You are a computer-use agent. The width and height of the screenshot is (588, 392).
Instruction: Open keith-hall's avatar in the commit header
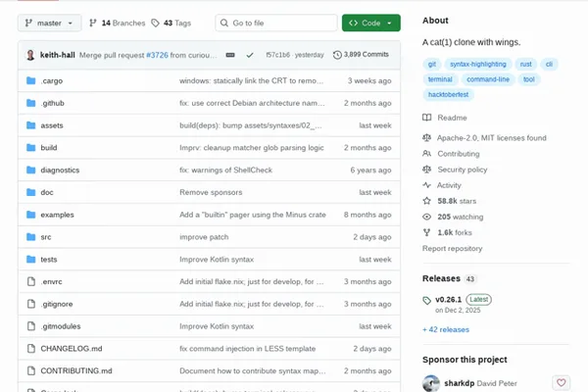[x=30, y=55]
